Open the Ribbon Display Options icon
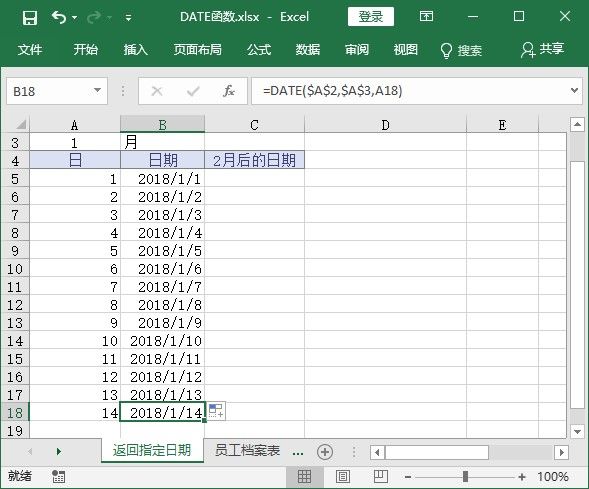589x489 pixels. 426,16
